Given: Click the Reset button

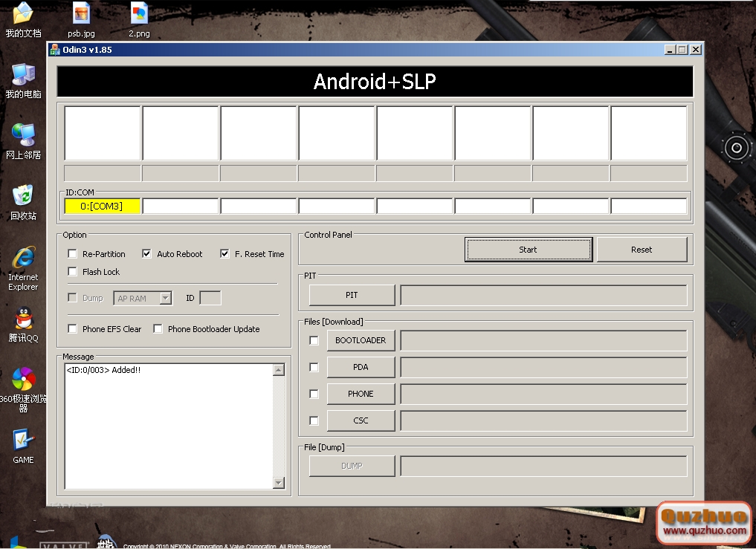Looking at the screenshot, I should pyautogui.click(x=642, y=250).
